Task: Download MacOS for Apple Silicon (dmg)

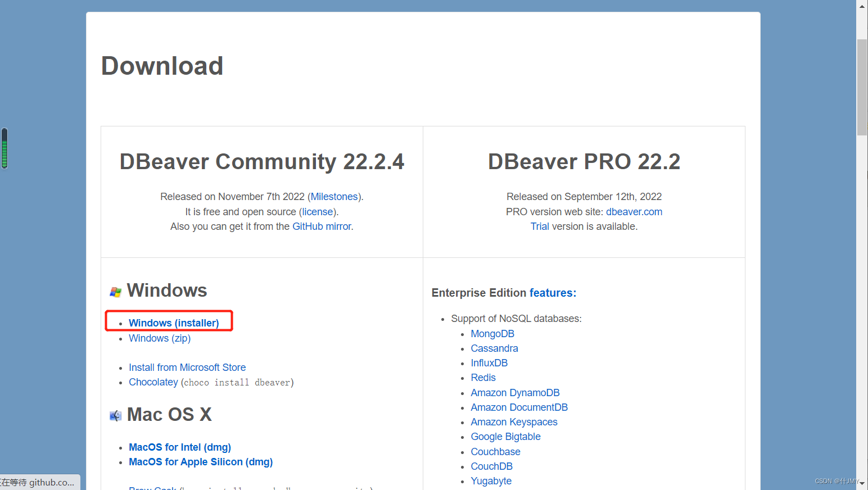Action: click(x=200, y=461)
